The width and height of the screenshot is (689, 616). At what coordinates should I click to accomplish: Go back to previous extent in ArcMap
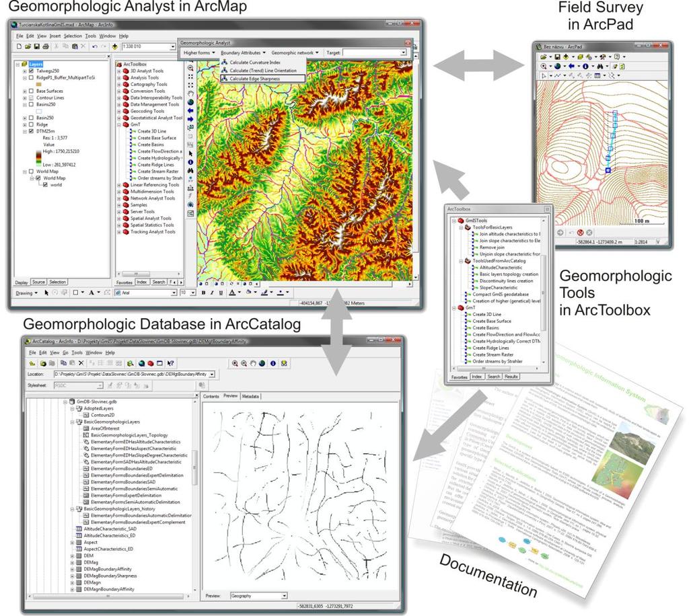click(x=190, y=111)
